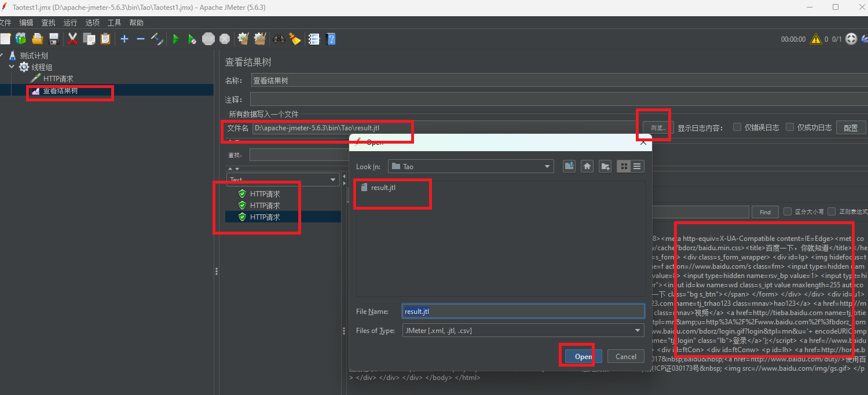This screenshot has height=395, width=868.
Task: Open help with question mark icon
Action: [331, 39]
